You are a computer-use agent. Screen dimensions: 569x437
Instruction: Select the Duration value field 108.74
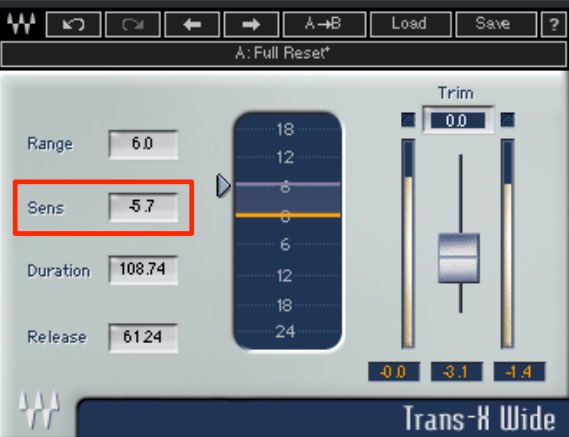tap(143, 270)
